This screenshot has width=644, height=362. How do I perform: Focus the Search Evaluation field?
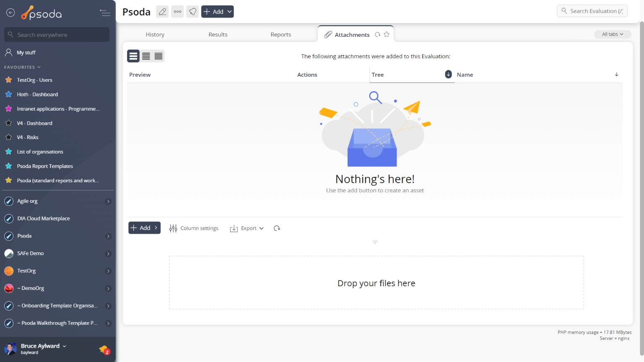point(592,11)
